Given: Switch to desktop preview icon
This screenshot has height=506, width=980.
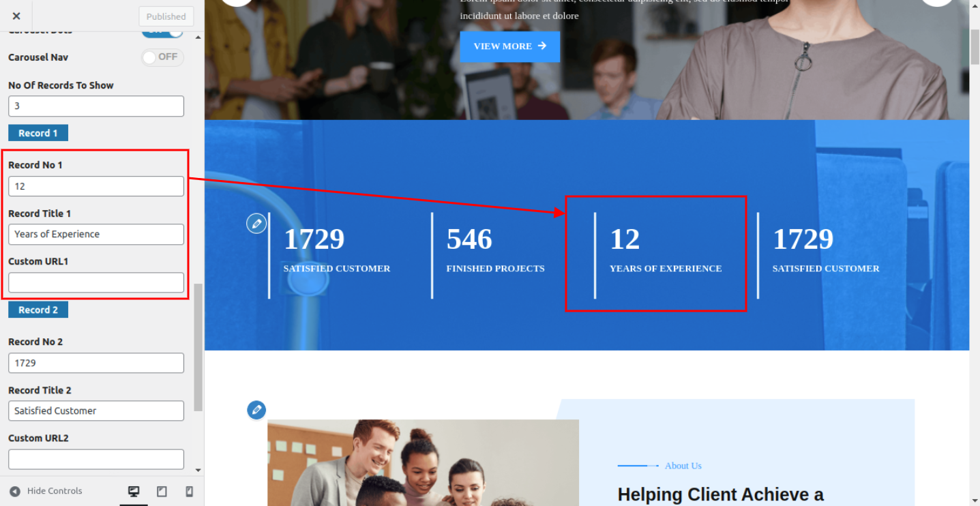Looking at the screenshot, I should [134, 491].
